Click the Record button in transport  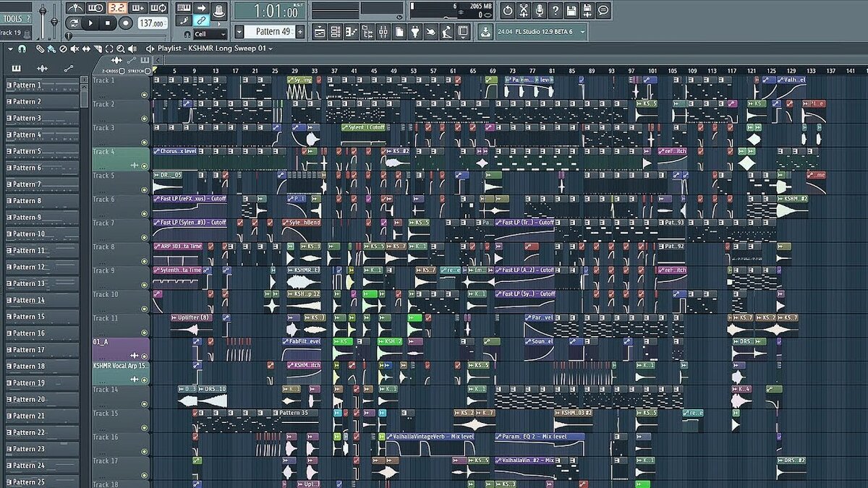click(126, 23)
